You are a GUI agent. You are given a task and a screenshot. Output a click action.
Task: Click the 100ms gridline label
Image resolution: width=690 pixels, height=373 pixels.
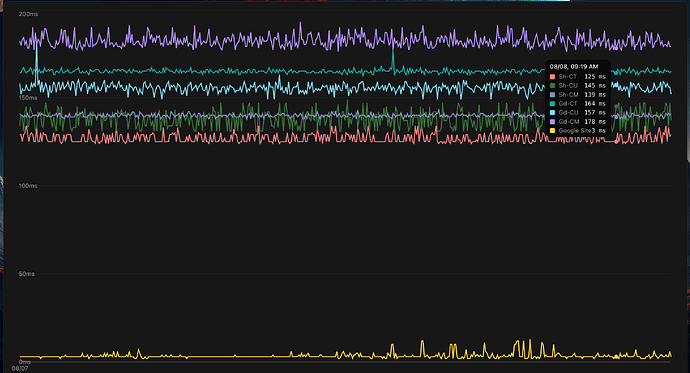coord(28,186)
